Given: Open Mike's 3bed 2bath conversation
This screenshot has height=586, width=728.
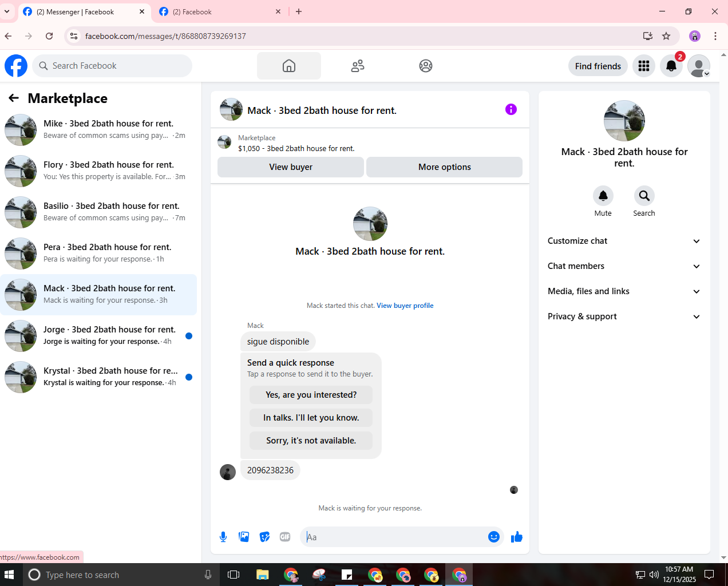Looking at the screenshot, I should pos(98,130).
